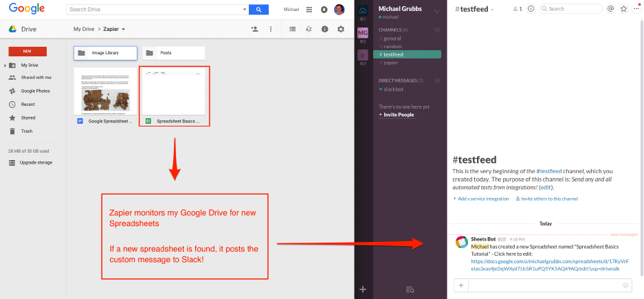The height and width of the screenshot is (299, 644).
Task: Add another Slack team with plus icon
Action: (x=363, y=289)
